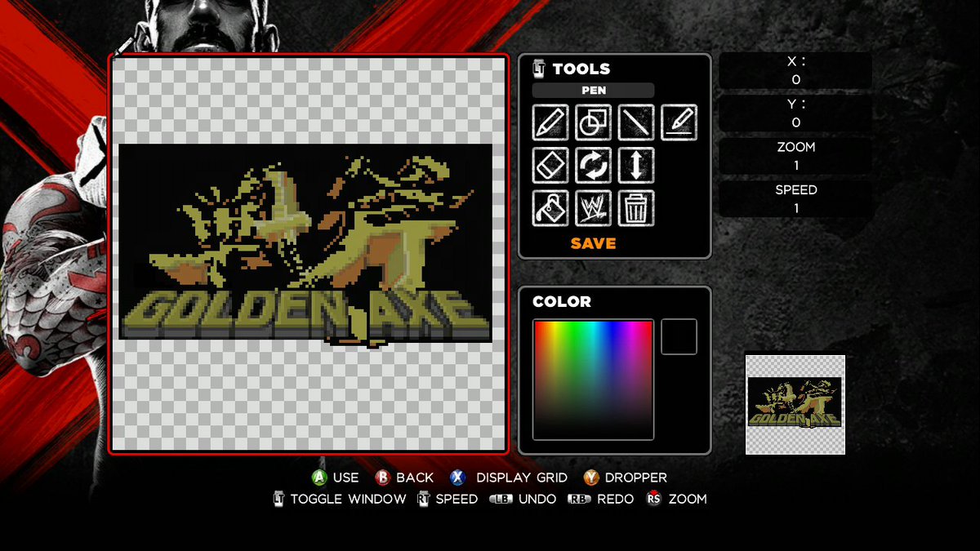Select the Eraser tool icon
The width and height of the screenshot is (980, 551).
550,165
